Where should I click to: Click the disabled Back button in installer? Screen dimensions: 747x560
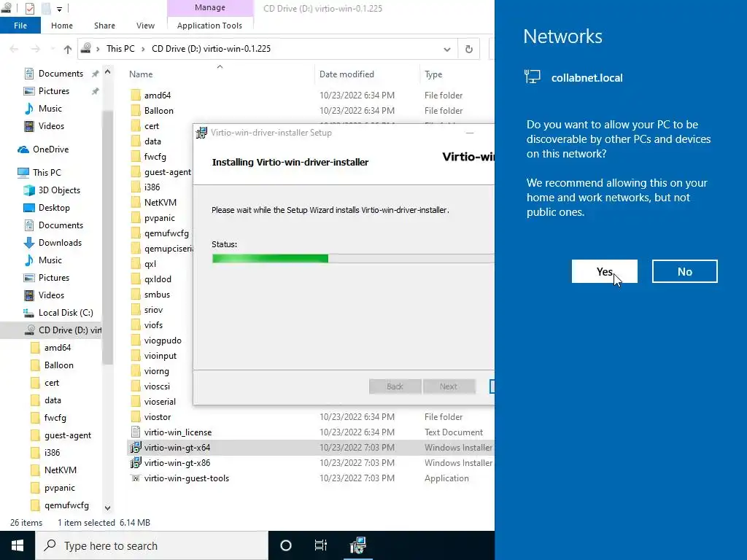coord(395,386)
